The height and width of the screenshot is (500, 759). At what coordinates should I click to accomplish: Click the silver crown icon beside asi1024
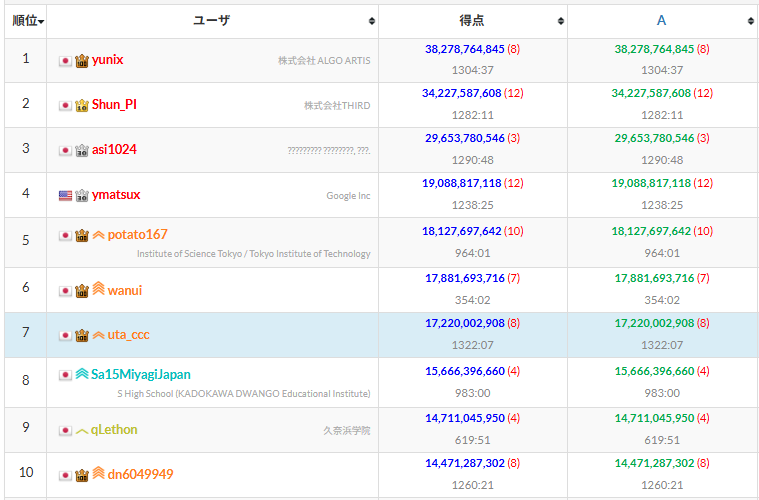click(82, 150)
